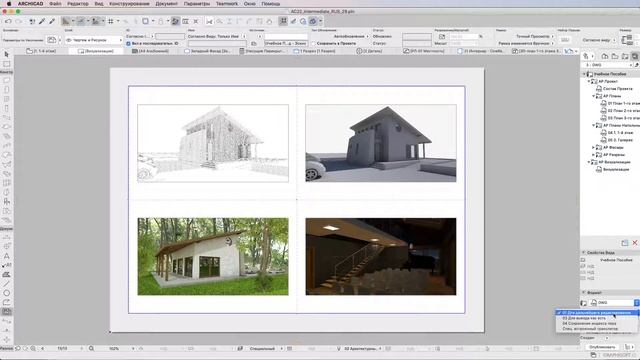Click the magnifier zoom icon in the bottom bar
The width and height of the screenshot is (640, 360).
(x=91, y=349)
